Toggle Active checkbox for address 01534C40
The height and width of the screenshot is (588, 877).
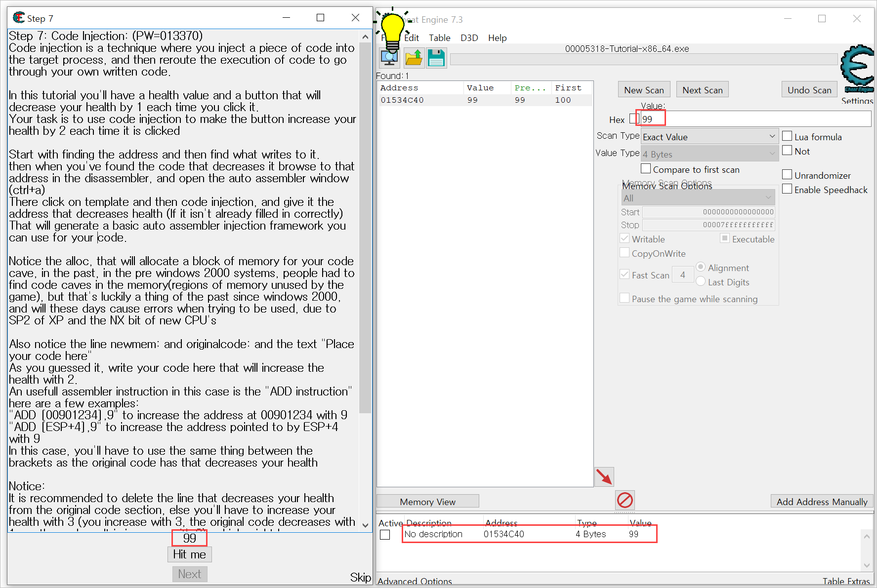385,535
